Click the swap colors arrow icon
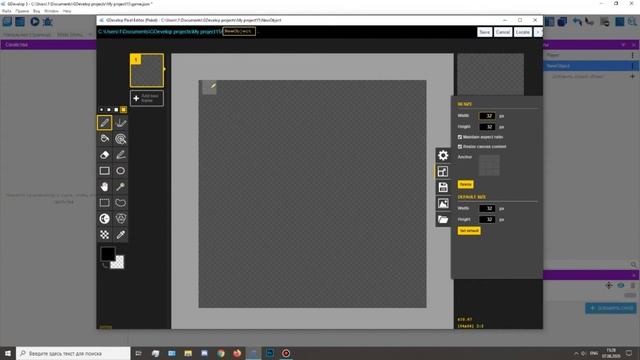The width and height of the screenshot is (640, 360). tap(104, 265)
